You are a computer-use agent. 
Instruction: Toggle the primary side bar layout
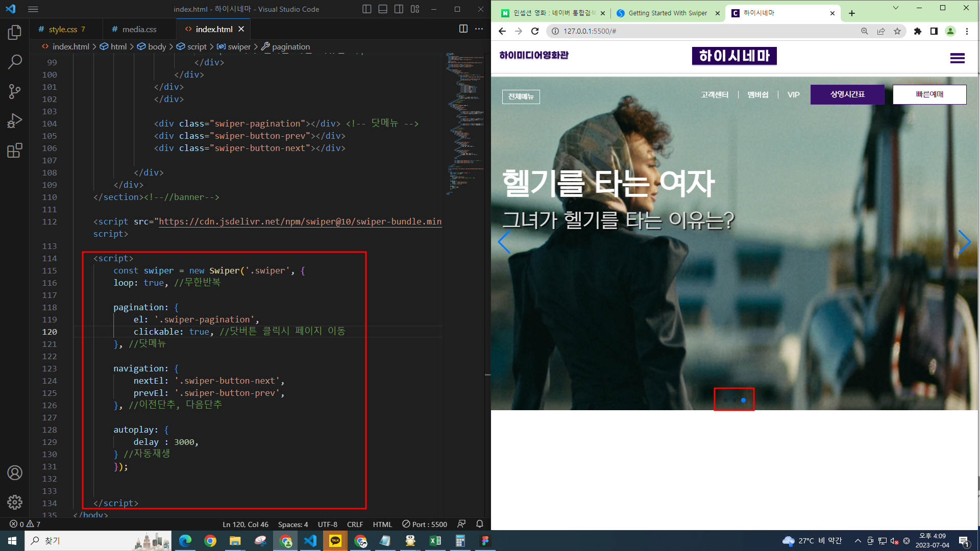tap(366, 9)
